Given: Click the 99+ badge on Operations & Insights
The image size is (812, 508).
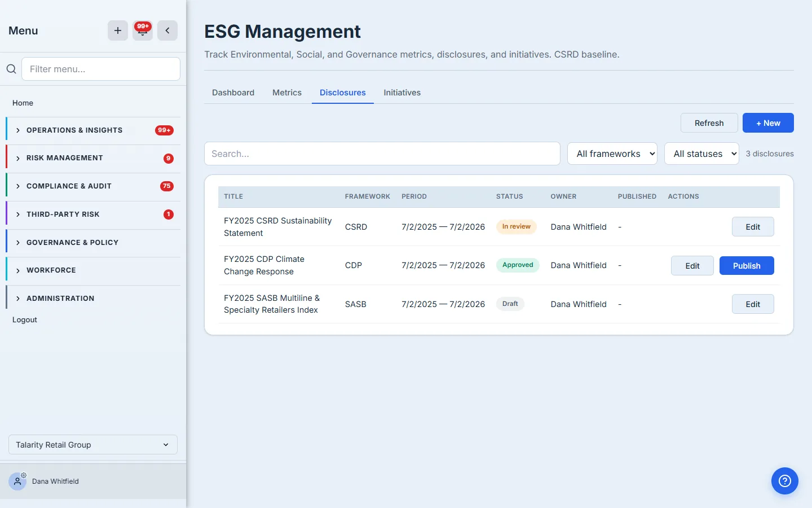Looking at the screenshot, I should click(164, 130).
